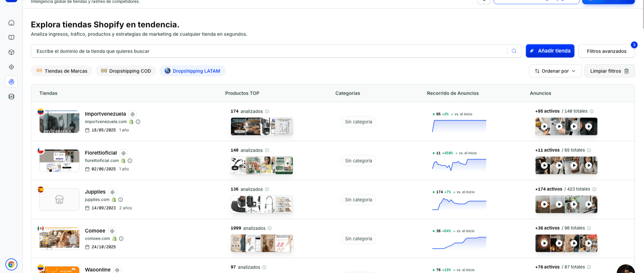Play first Importvenezuela ad video

544,127
